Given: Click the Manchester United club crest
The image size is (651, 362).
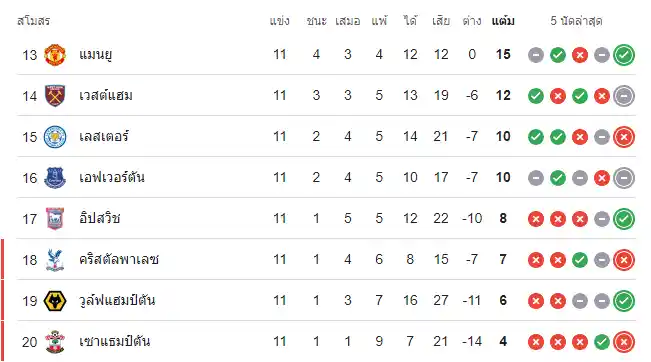Looking at the screenshot, I should [55, 55].
